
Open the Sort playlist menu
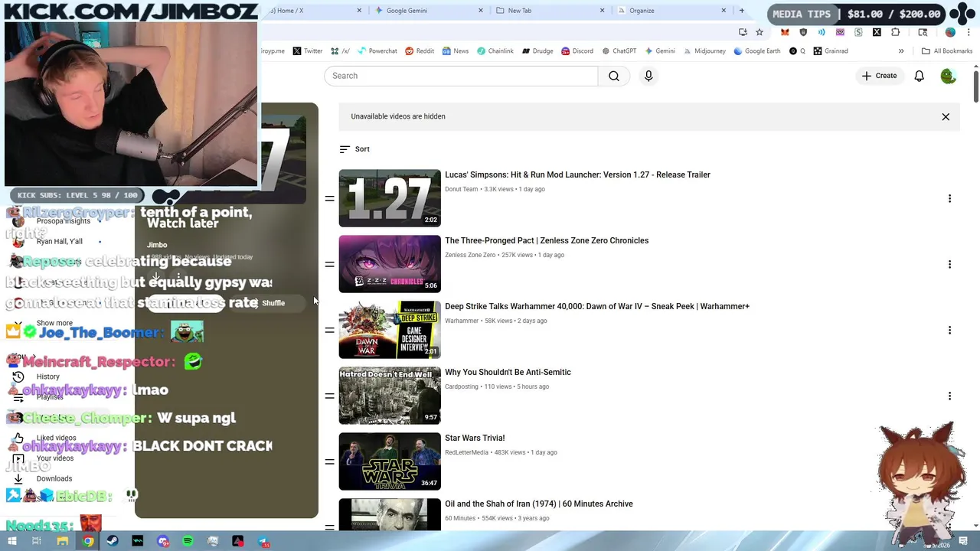[x=354, y=149]
